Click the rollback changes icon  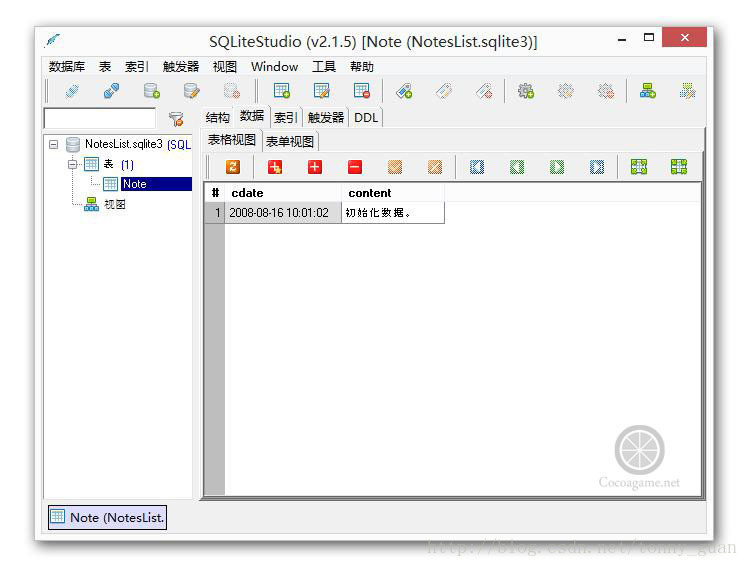click(435, 167)
